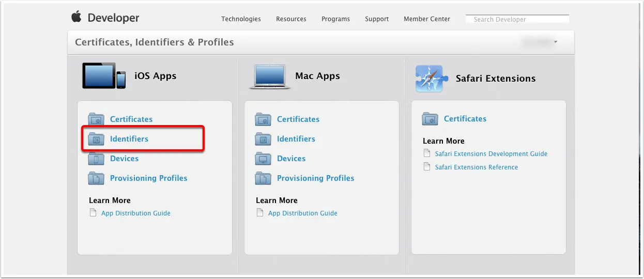Open the Support menu

[377, 19]
